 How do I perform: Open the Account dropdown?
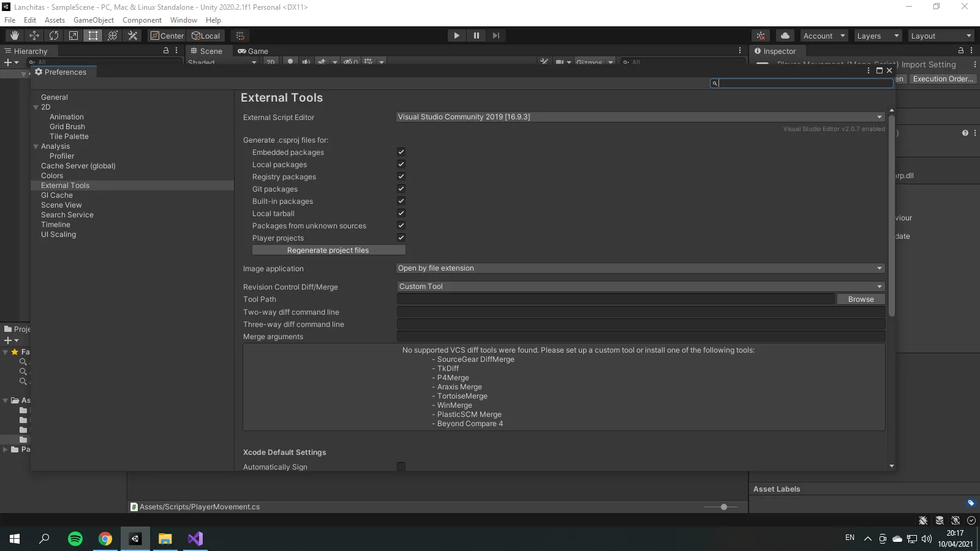coord(824,36)
